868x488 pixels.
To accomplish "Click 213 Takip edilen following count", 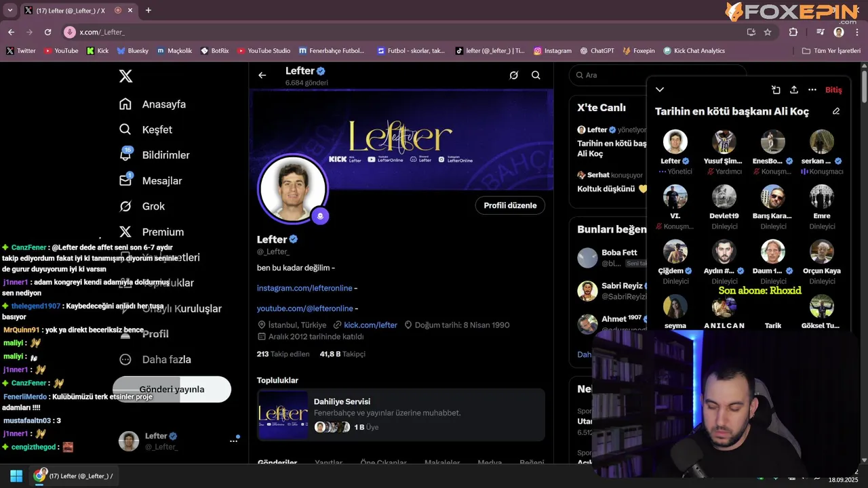I will [x=283, y=354].
